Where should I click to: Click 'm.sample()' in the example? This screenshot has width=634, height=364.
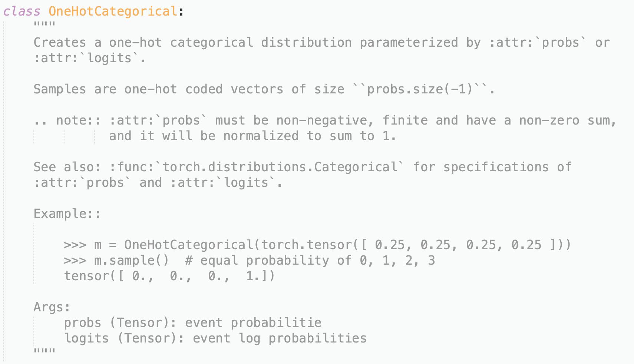132,260
